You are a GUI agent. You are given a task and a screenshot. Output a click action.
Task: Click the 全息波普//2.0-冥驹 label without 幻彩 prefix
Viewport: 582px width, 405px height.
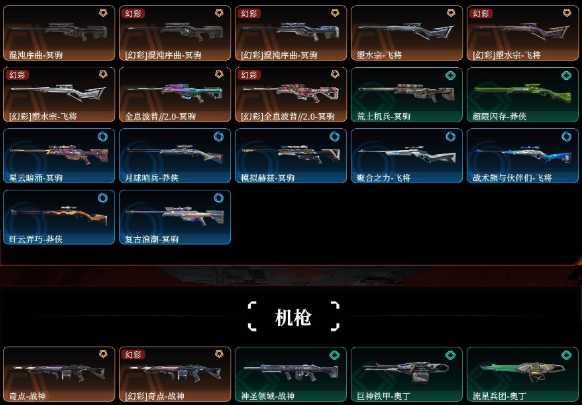[x=160, y=117]
